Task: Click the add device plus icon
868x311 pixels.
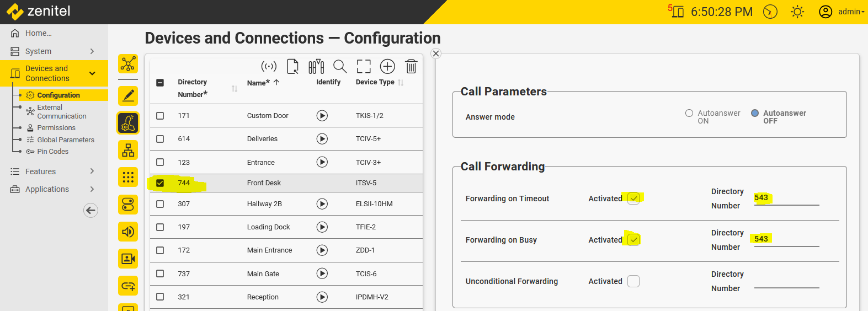Action: (x=387, y=67)
